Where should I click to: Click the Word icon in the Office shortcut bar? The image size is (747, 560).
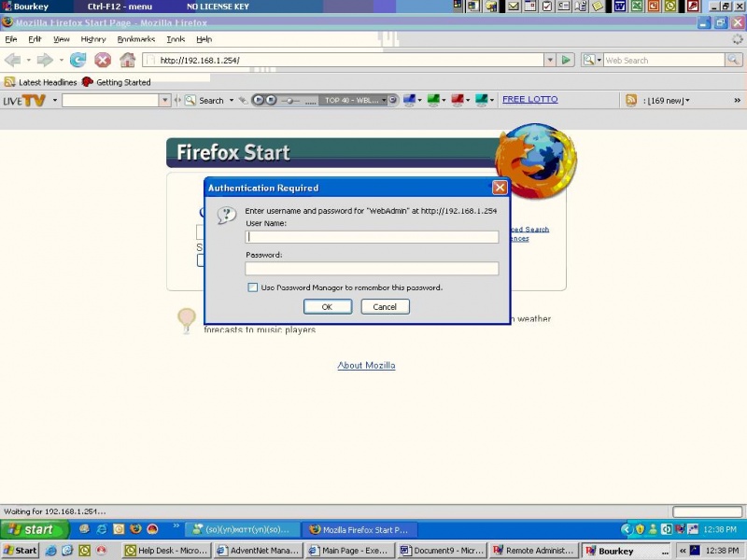620,7
